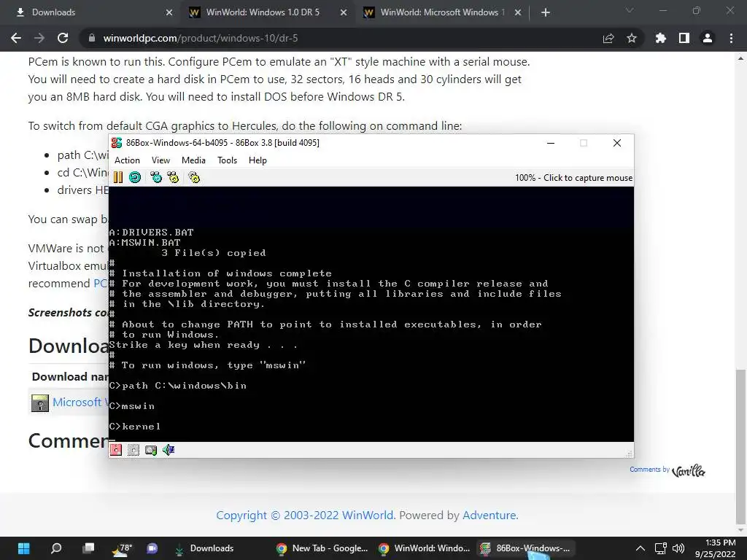This screenshot has height=560, width=747.
Task: Close the WinWorld: Windows 1.0 DR 5 tab
Action: (344, 12)
